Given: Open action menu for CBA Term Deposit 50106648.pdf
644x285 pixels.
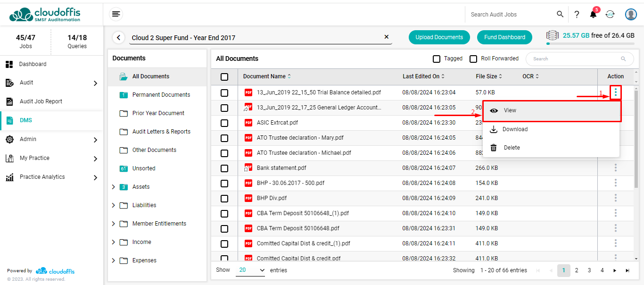Looking at the screenshot, I should 615,228.
